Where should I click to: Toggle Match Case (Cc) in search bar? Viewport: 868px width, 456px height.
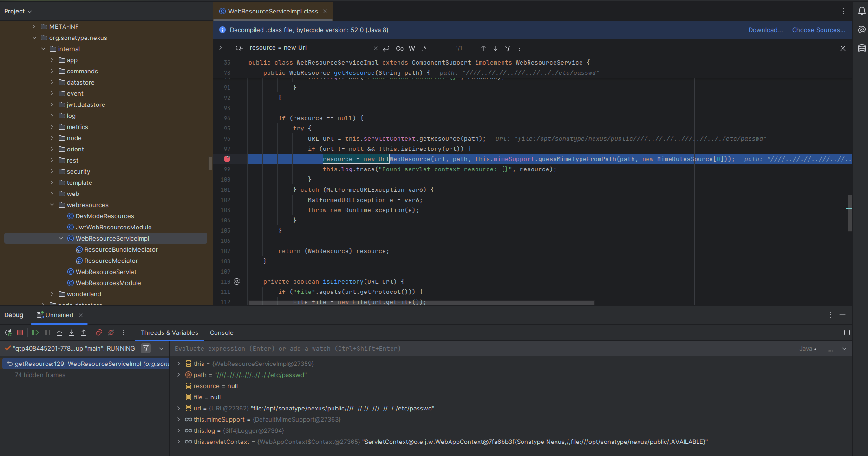[399, 48]
